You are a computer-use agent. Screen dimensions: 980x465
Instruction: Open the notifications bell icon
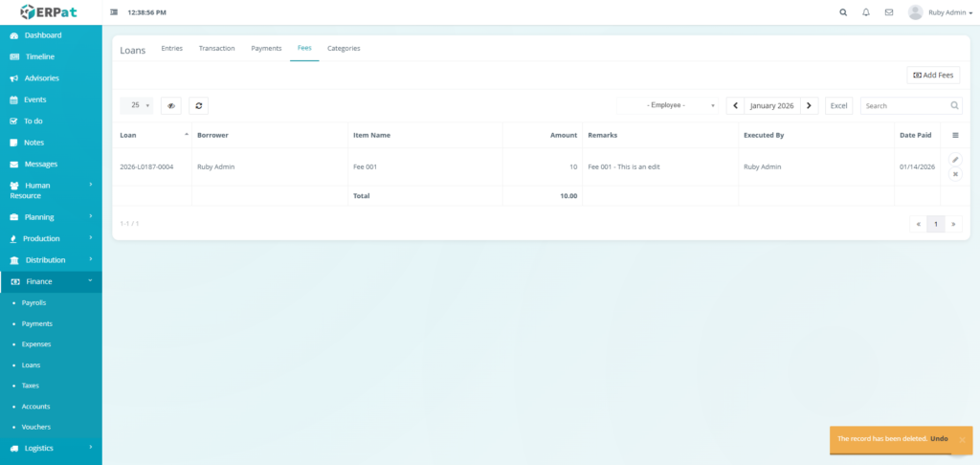click(x=866, y=12)
